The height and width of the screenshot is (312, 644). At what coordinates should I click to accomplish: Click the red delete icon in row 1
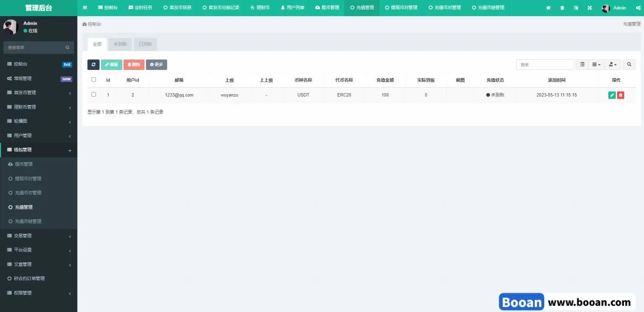(620, 95)
